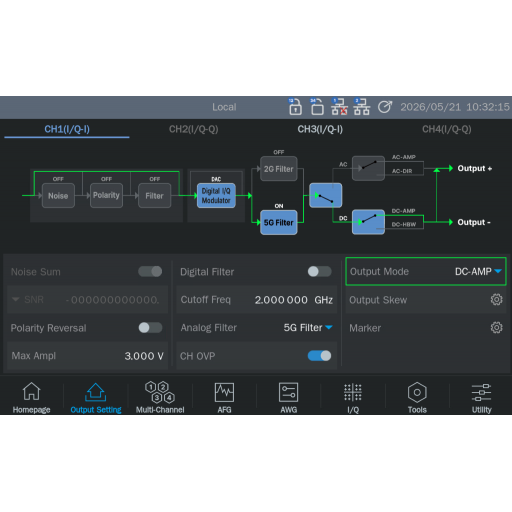This screenshot has height=512, width=512.
Task: Switch to the CH3(I/Q-I) tab
Action: coord(320,129)
